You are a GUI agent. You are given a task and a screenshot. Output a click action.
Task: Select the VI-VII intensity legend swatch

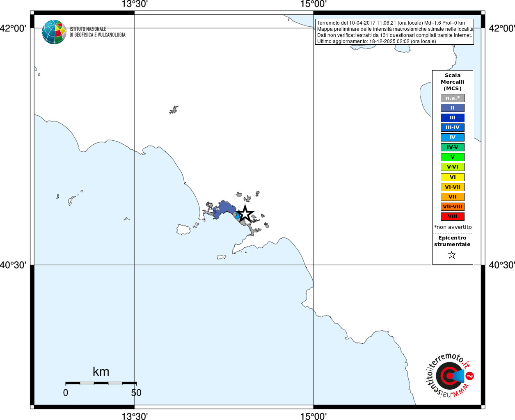(x=453, y=187)
